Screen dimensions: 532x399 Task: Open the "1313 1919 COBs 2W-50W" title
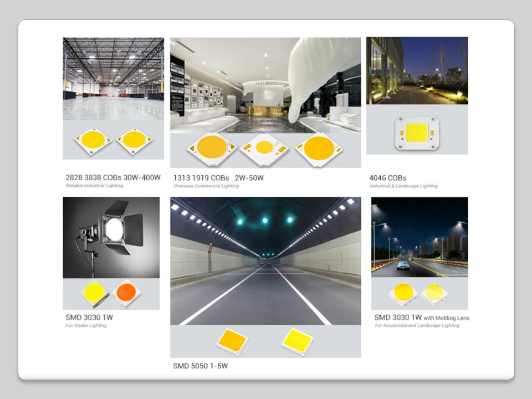click(218, 178)
